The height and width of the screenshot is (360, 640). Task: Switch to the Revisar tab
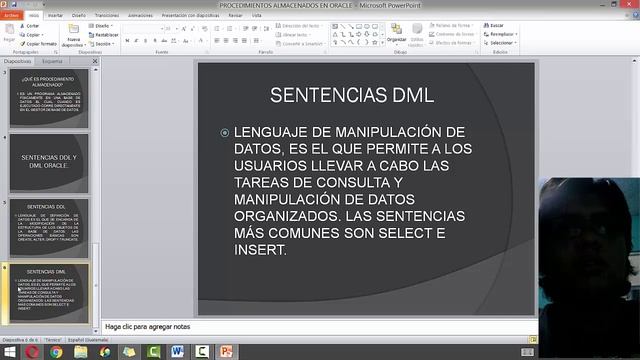235,16
